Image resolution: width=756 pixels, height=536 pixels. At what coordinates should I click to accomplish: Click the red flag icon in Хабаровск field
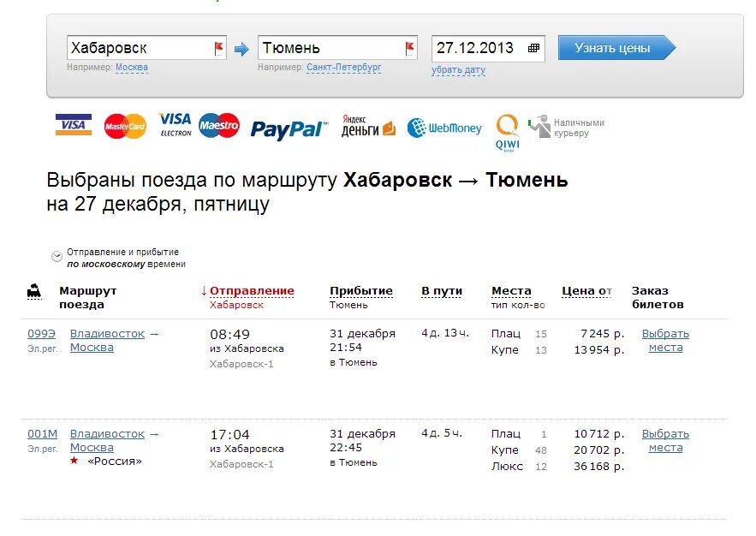click(219, 48)
